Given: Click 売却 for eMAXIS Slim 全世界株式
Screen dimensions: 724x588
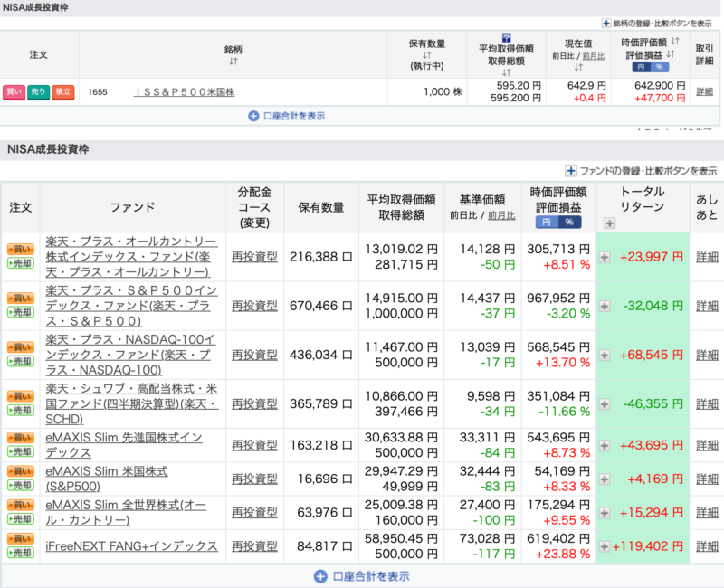Looking at the screenshot, I should click(21, 519).
